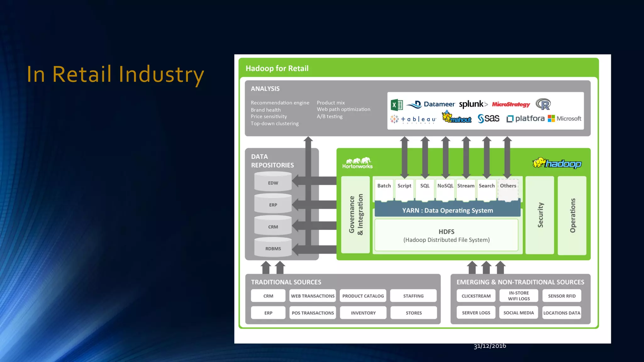Select the RDBMS database cylinder
This screenshot has width=644, height=362.
click(x=273, y=248)
